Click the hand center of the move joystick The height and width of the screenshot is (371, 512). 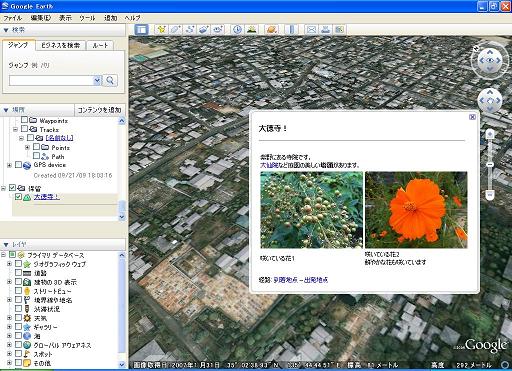point(490,100)
